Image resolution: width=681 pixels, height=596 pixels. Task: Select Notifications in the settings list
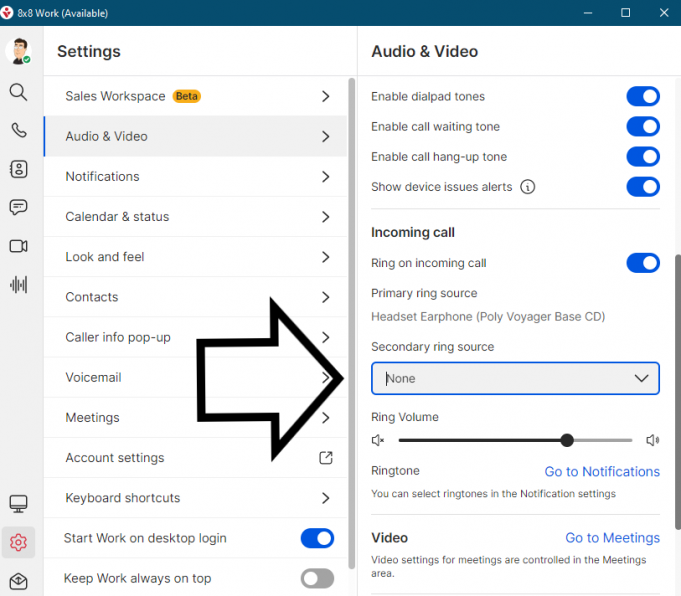(x=102, y=177)
